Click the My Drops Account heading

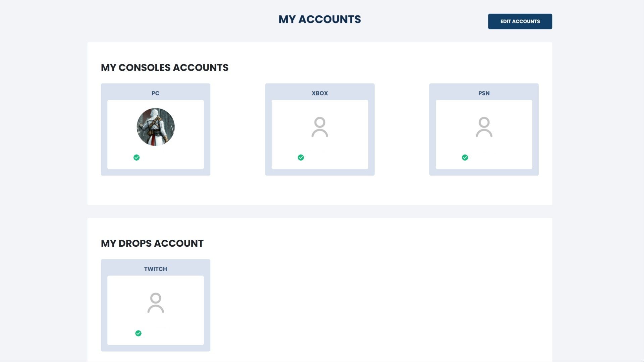152,243
